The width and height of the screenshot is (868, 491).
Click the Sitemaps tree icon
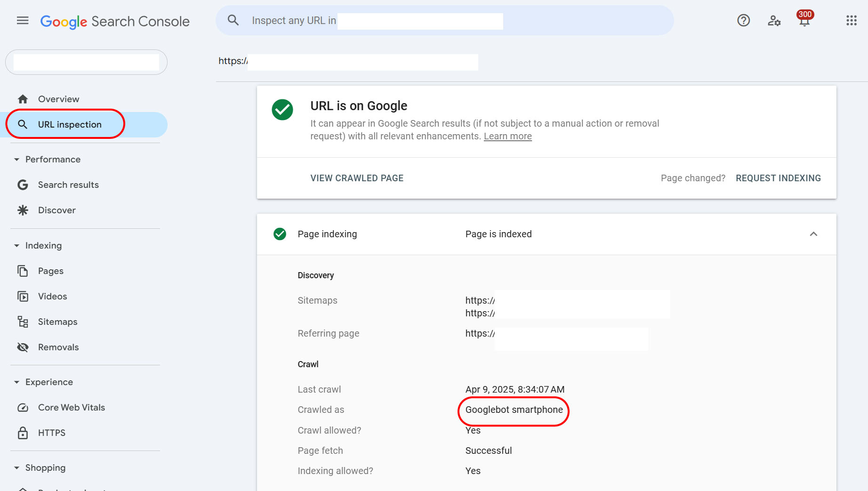click(23, 322)
